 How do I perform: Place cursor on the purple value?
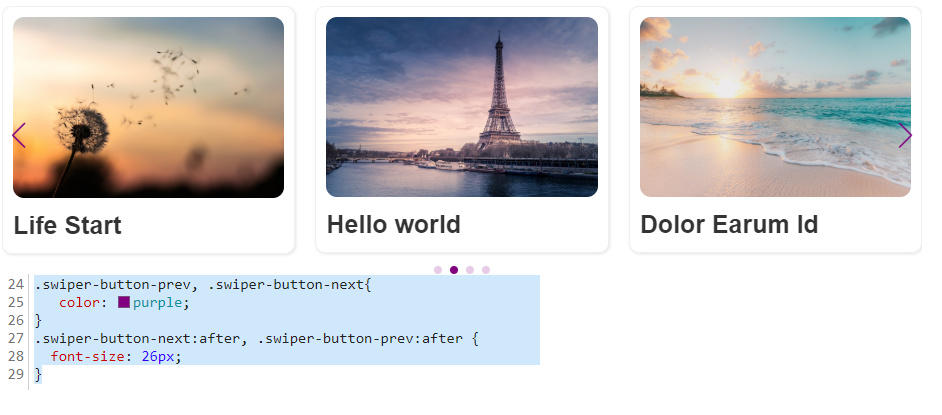point(157,303)
